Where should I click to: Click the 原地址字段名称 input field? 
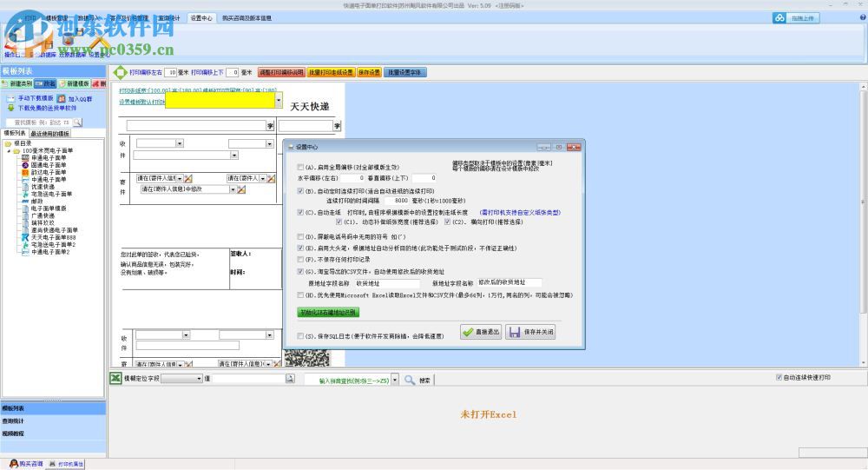click(x=386, y=283)
